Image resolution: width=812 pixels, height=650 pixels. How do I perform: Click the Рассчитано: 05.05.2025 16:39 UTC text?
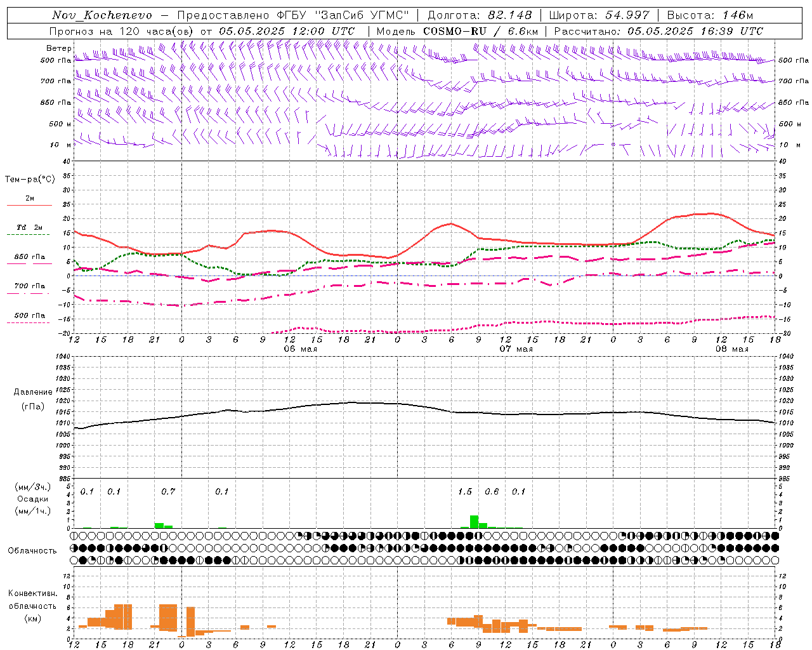658,31
